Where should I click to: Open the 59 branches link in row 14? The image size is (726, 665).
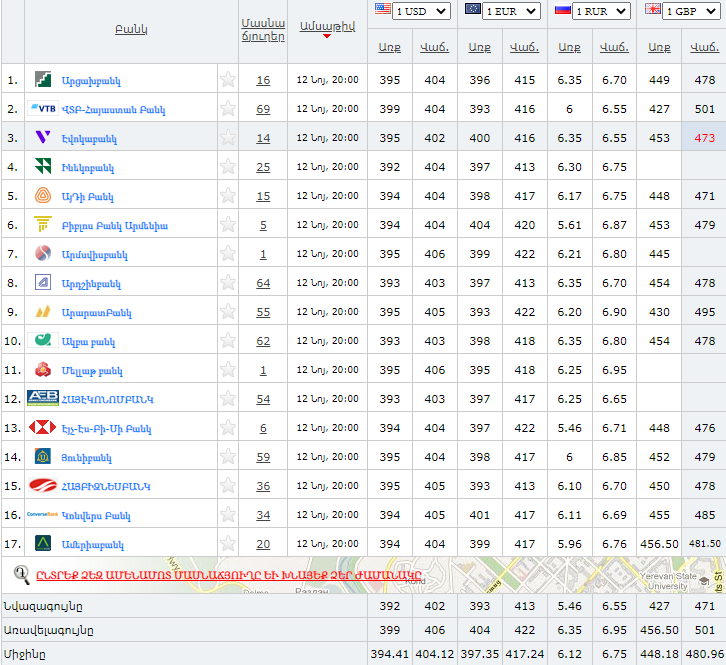263,457
